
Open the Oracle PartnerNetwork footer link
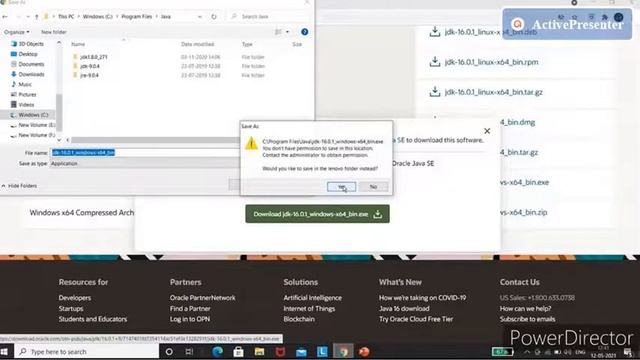[202, 298]
